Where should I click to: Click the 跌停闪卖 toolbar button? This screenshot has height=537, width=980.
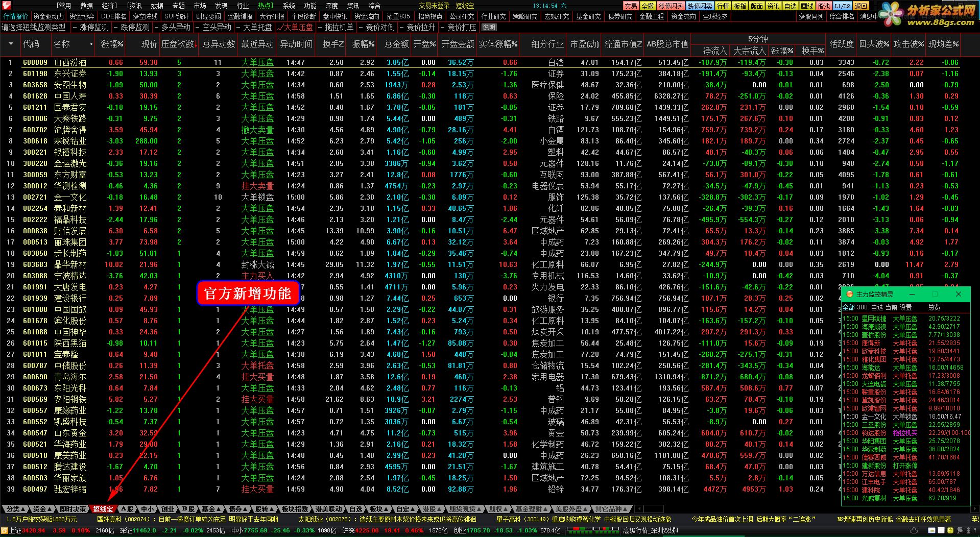(x=700, y=6)
